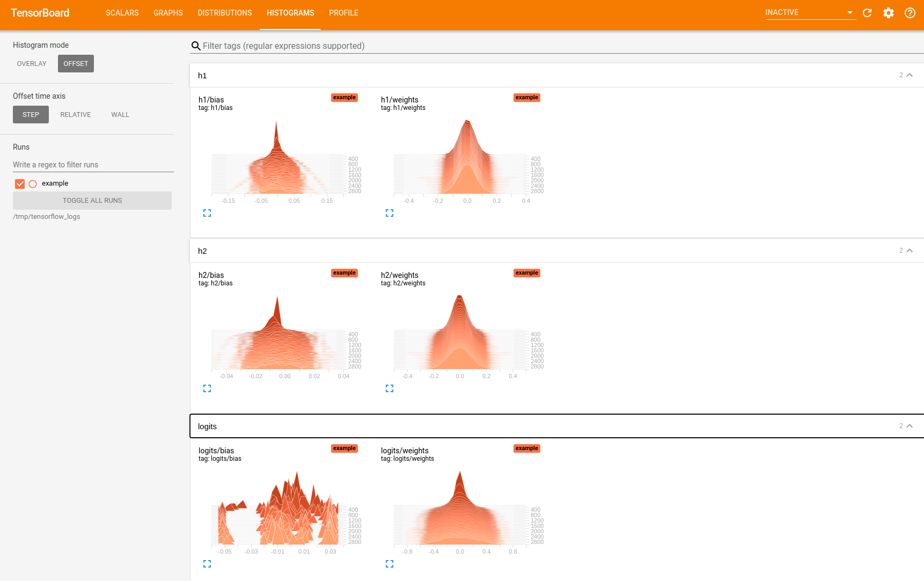Image resolution: width=924 pixels, height=581 pixels.
Task: Expand the h1/bias chart to full size
Action: pos(207,213)
